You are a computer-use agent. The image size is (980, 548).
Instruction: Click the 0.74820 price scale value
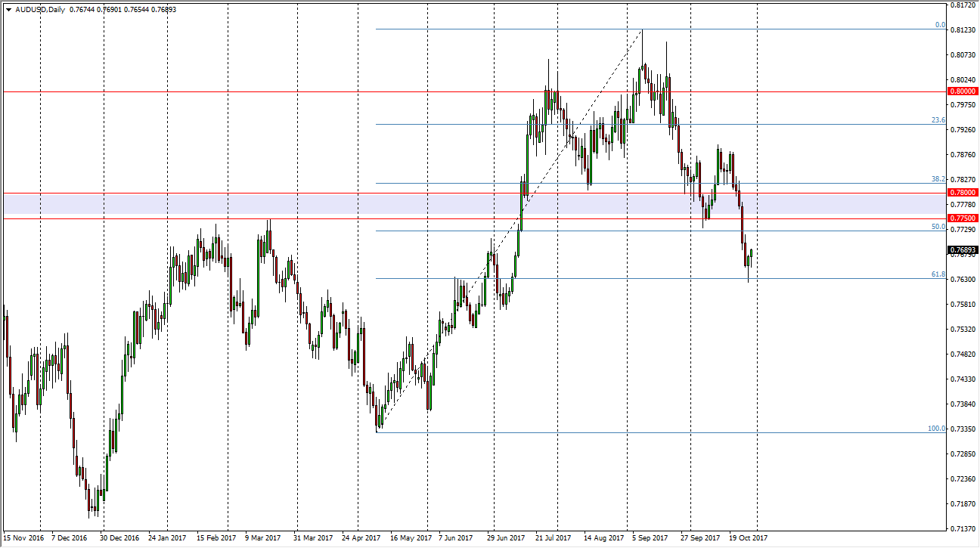point(961,354)
